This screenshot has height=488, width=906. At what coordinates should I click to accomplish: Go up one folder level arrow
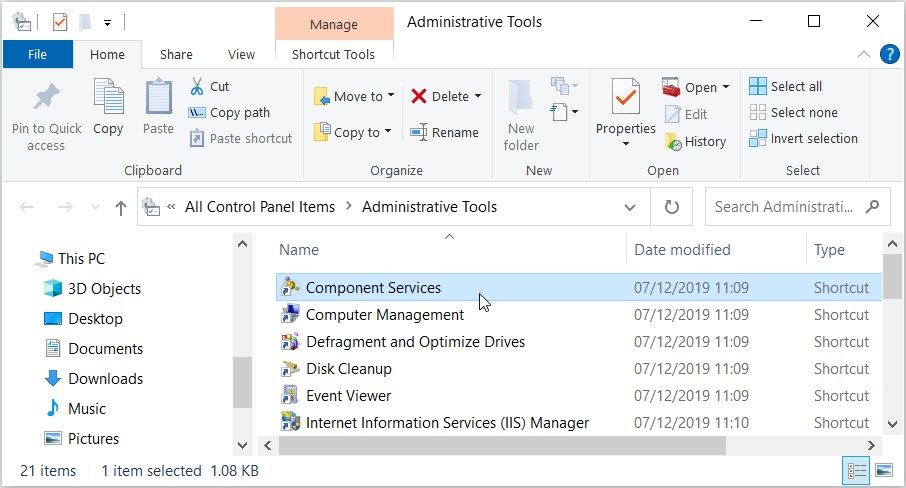point(121,207)
